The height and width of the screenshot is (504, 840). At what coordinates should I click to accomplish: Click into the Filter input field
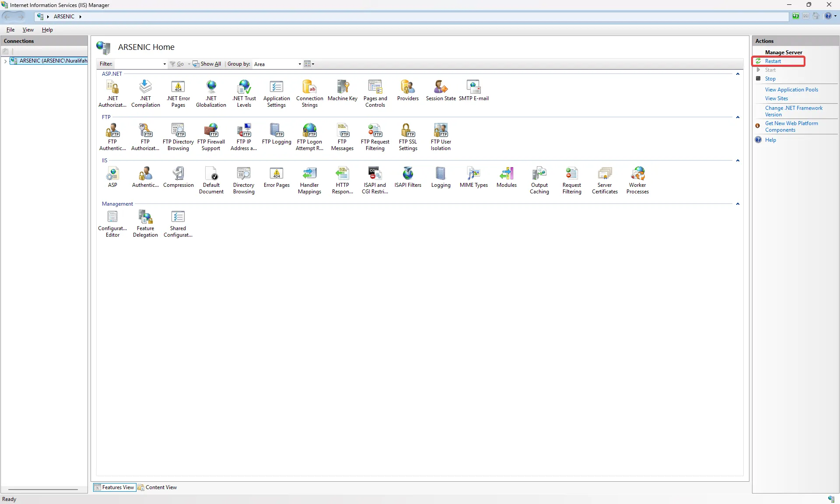pos(138,64)
